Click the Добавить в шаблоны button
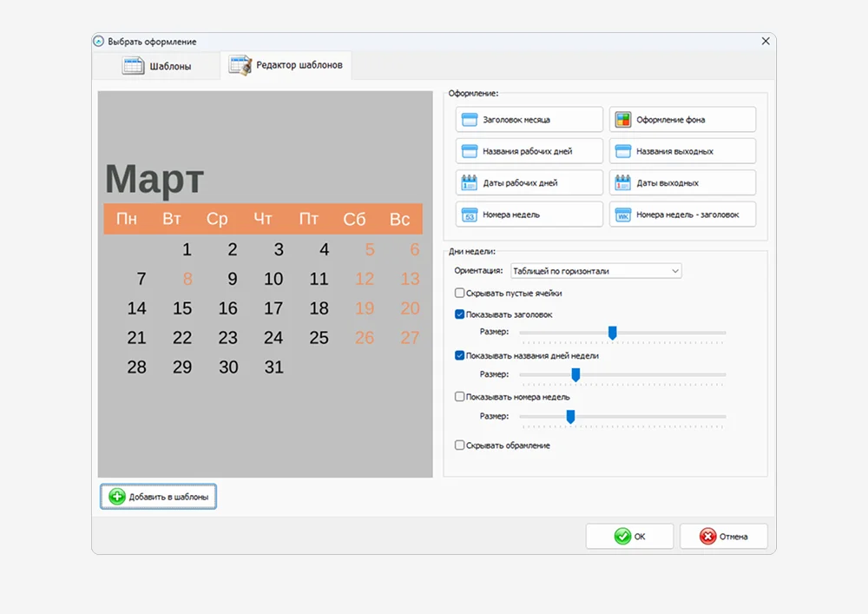Image resolution: width=868 pixels, height=614 pixels. (x=158, y=497)
